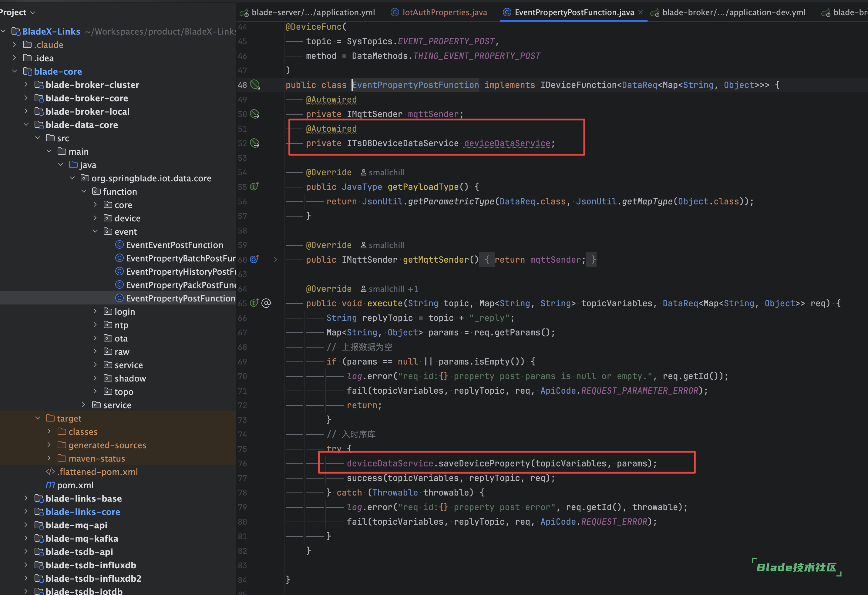868x595 pixels.
Task: Switch to the blade-server application.yml tab
Action: point(308,12)
